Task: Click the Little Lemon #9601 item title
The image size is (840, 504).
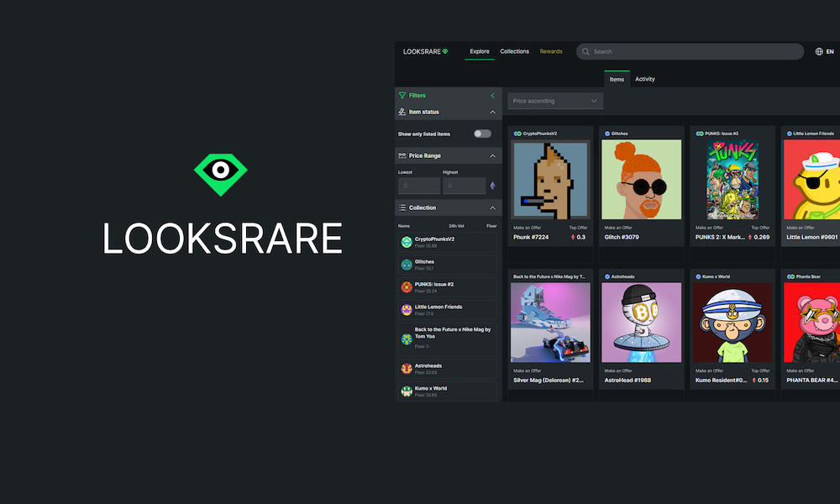Action: tap(812, 237)
